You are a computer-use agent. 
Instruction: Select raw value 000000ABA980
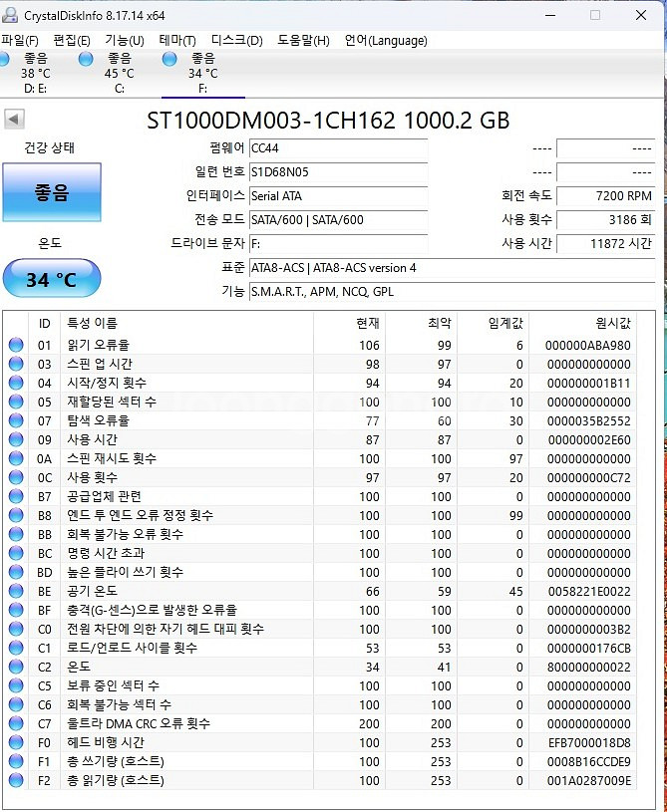[587, 346]
